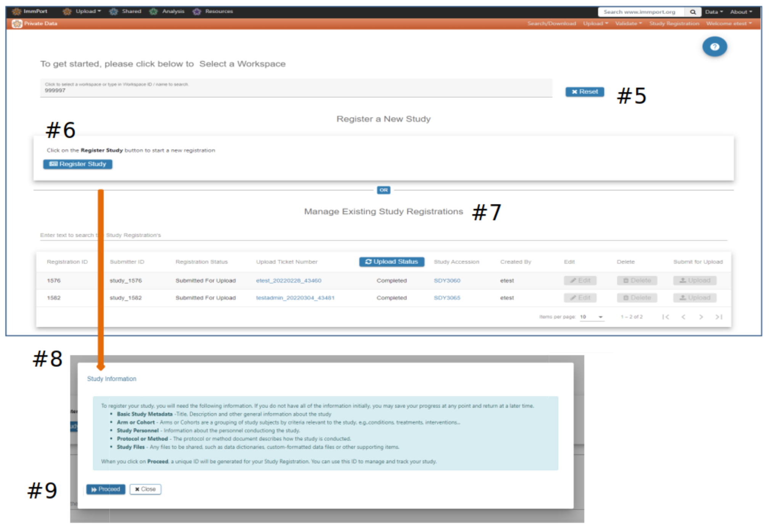The image size is (775, 532).
Task: Open ticket etest_20220228_43460 link
Action: pos(289,280)
